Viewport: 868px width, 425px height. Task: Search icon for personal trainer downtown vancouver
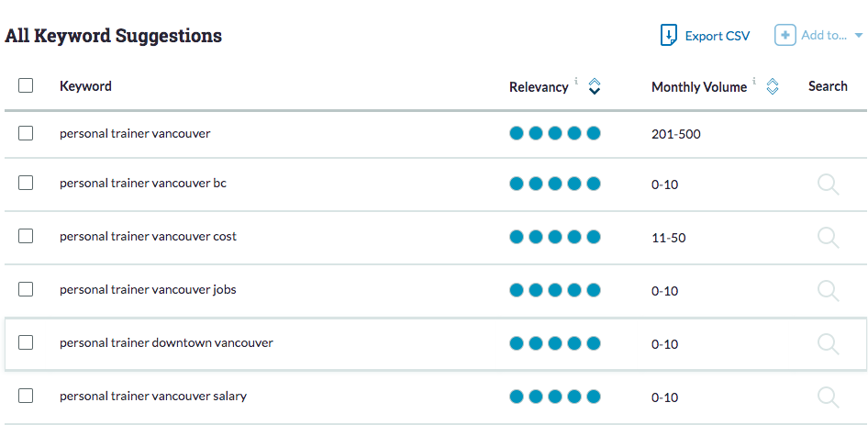tap(829, 344)
